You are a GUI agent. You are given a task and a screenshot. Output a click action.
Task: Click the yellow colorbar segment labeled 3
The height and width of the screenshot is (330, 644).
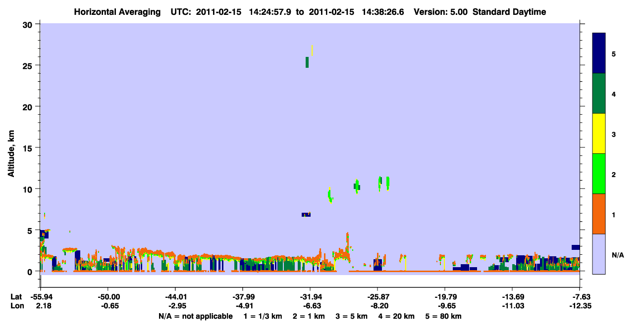[599, 134]
